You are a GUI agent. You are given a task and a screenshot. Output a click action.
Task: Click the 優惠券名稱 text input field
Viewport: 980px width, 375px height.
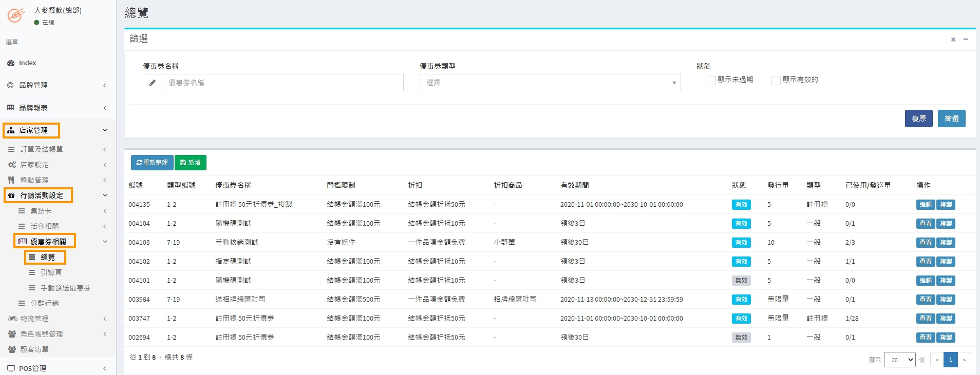click(x=282, y=83)
